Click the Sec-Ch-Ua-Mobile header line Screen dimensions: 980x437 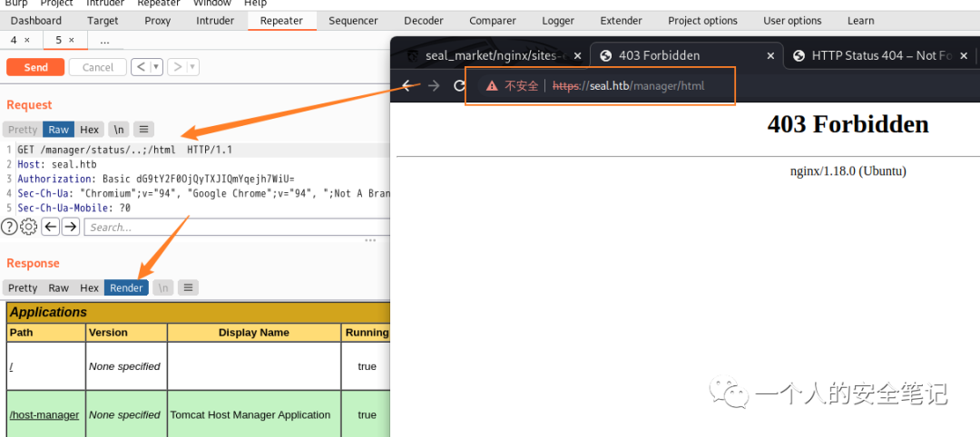(73, 208)
